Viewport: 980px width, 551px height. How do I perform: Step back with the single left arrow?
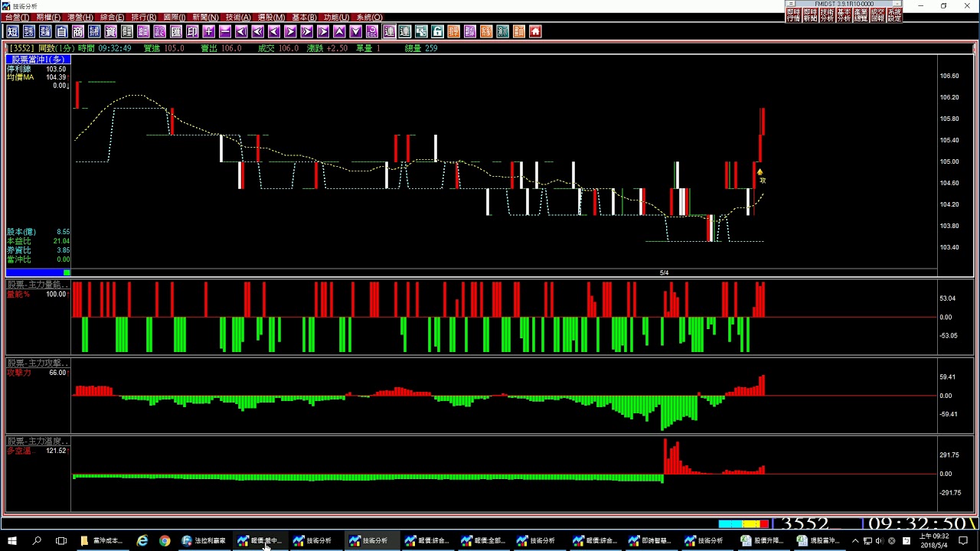[273, 31]
